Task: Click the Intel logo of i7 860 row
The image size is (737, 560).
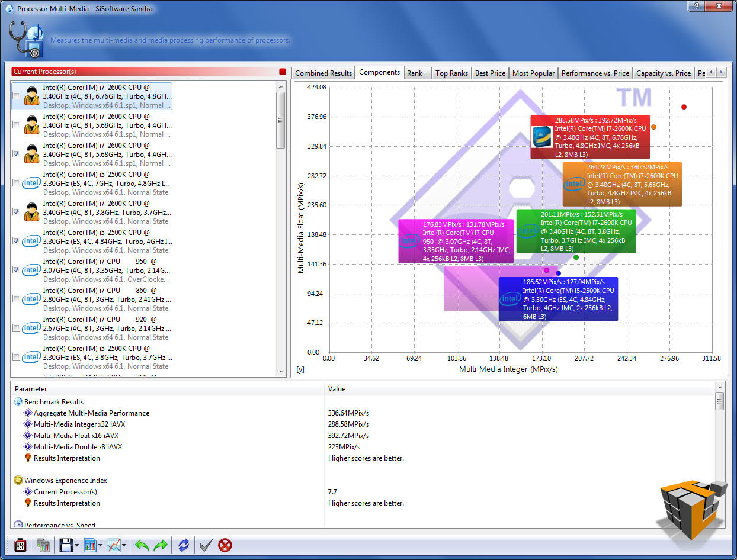Action: point(31,299)
